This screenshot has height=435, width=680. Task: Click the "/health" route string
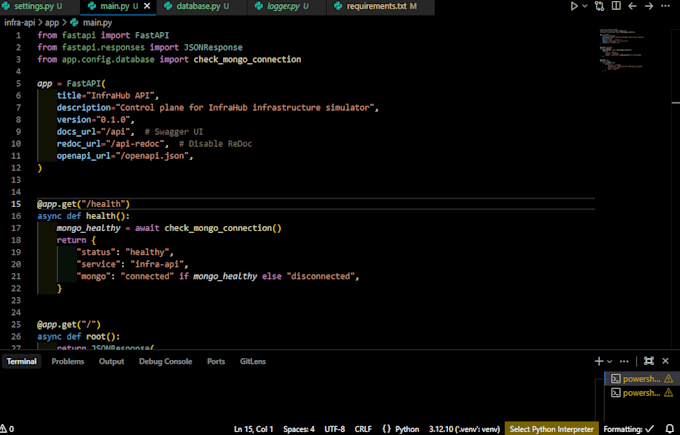pyautogui.click(x=104, y=204)
